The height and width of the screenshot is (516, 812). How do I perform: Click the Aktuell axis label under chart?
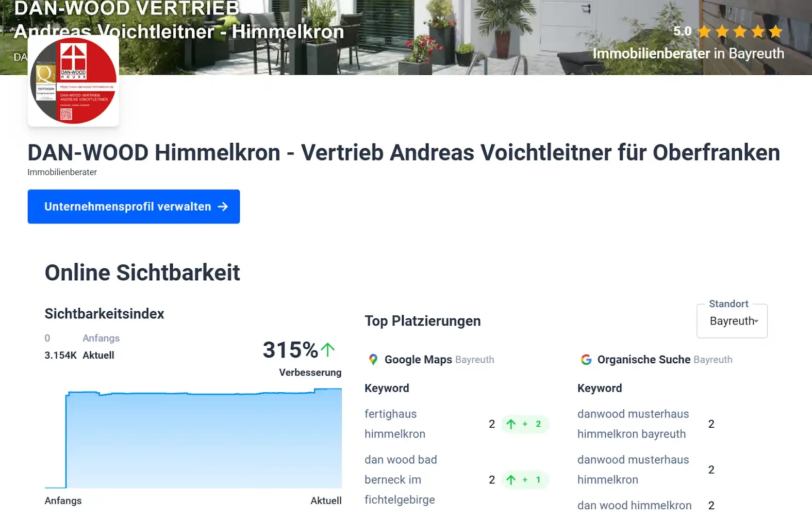326,501
